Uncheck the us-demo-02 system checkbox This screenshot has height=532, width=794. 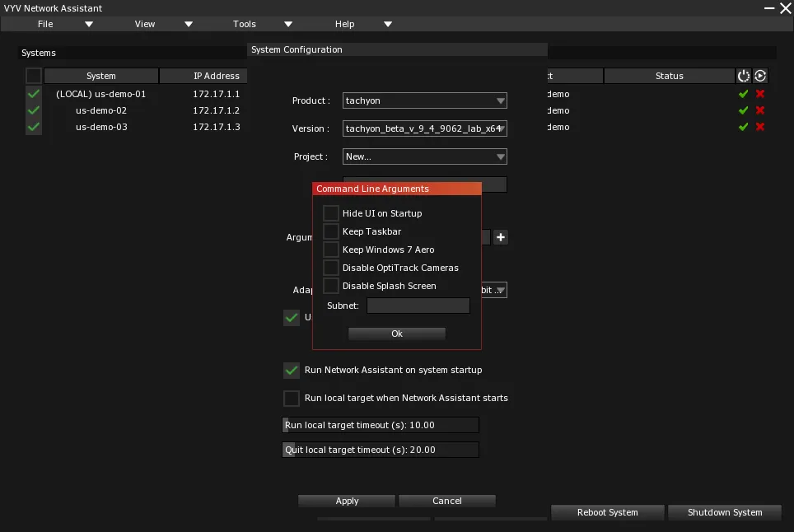(34, 110)
